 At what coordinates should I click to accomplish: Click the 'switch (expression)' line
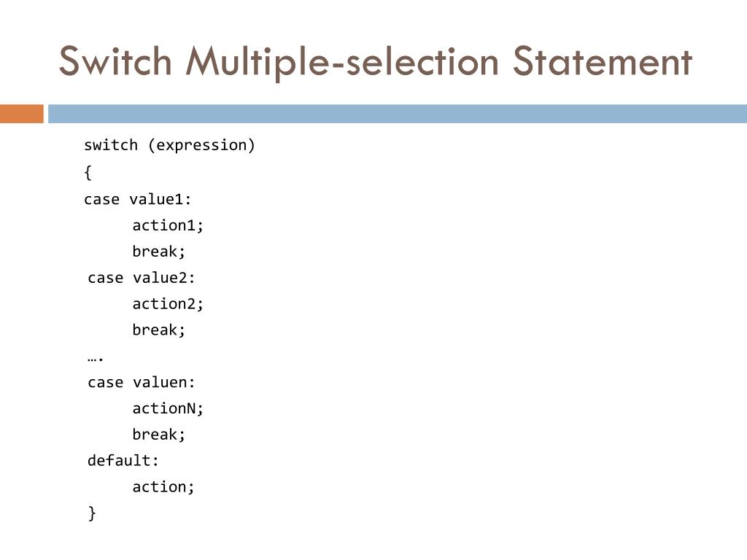[169, 145]
